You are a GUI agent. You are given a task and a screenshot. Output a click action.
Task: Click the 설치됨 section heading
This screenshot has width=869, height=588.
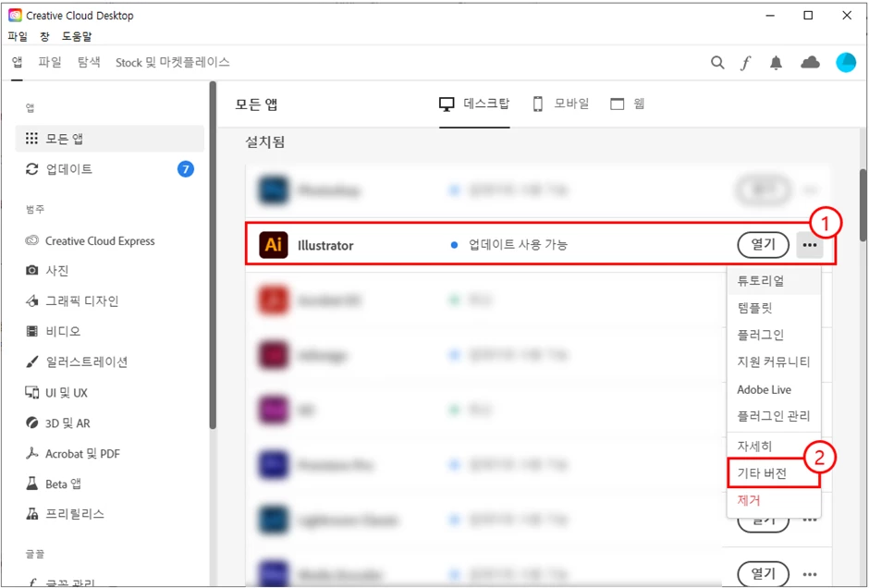coord(265,142)
